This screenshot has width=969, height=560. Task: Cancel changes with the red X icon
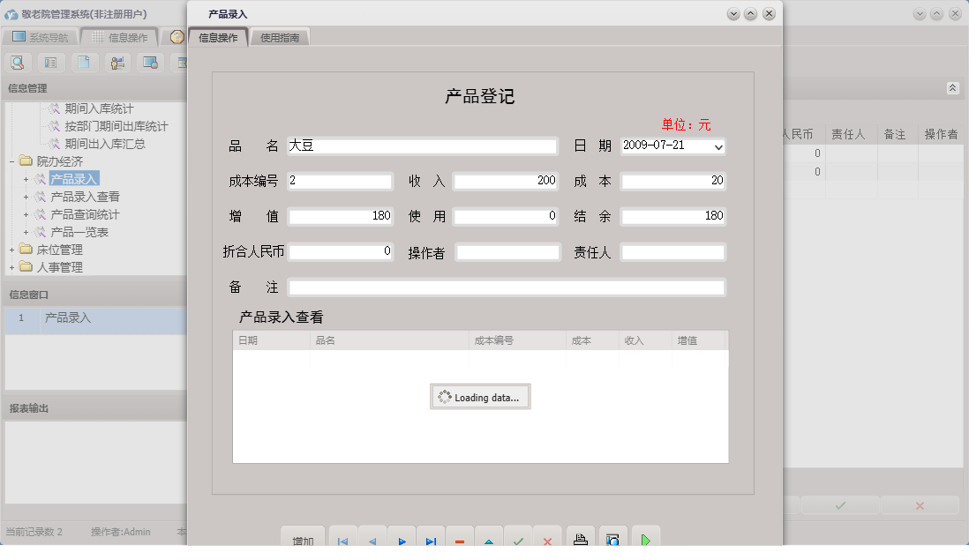[547, 538]
